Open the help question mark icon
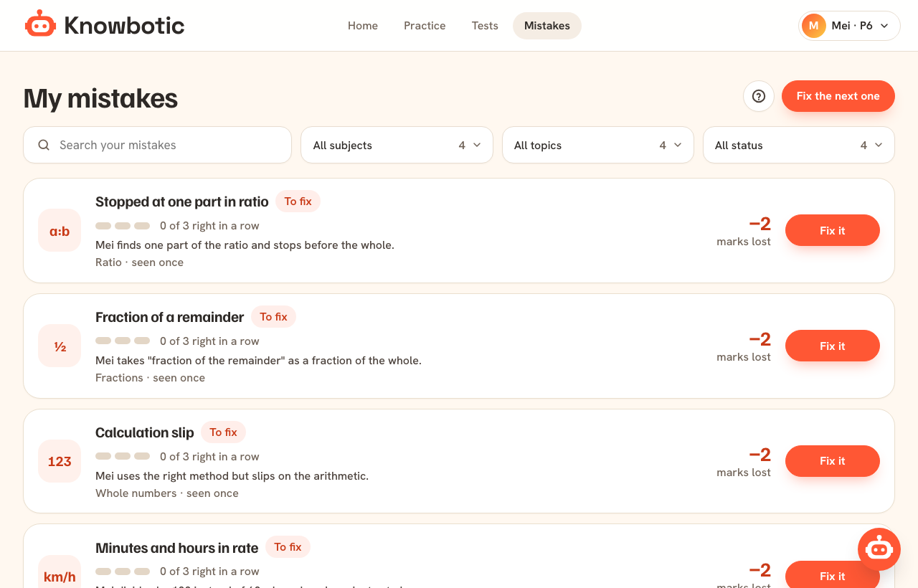918x588 pixels. [x=759, y=96]
